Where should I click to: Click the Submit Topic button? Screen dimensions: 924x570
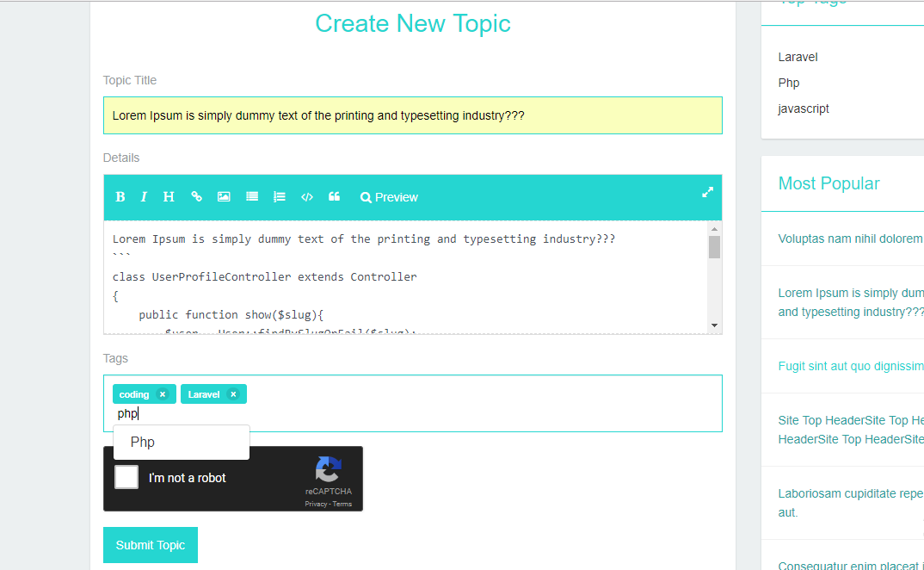(x=151, y=545)
